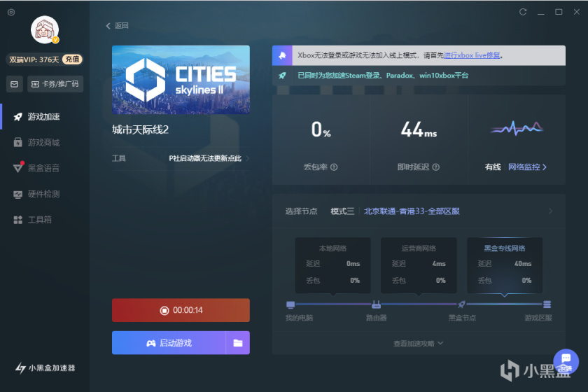Click 进行xbox live修复 link
588x392 pixels.
tap(472, 55)
